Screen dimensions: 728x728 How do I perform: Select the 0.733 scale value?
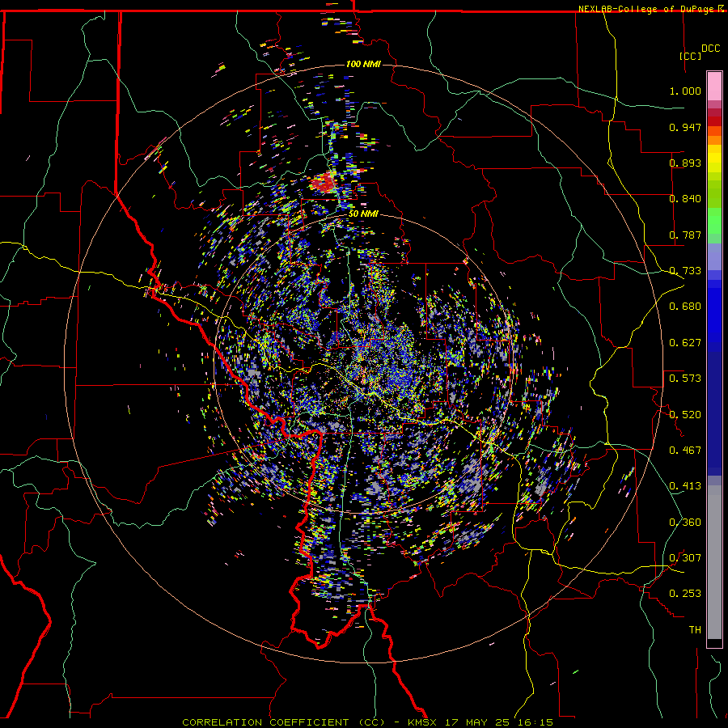(685, 271)
